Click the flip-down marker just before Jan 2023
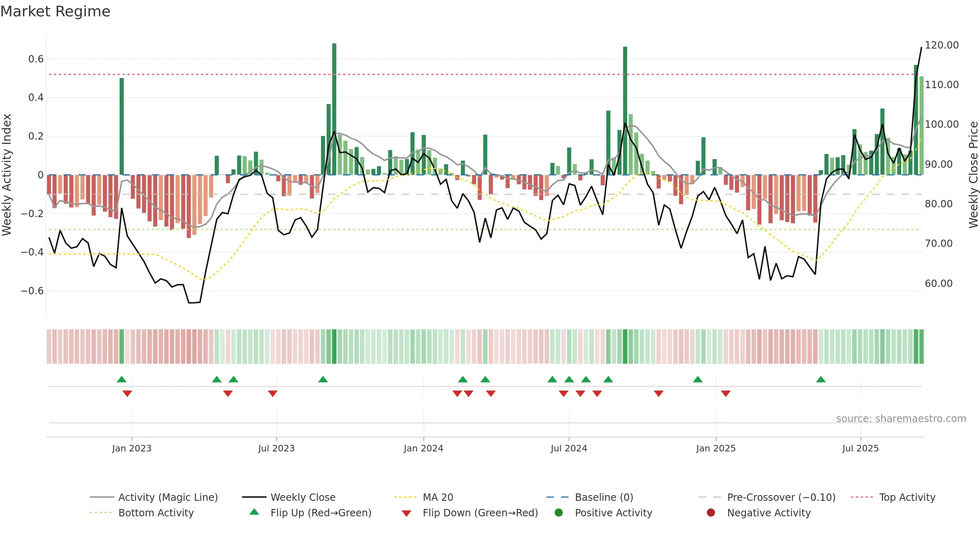Viewport: 980px width, 551px height. (x=127, y=393)
